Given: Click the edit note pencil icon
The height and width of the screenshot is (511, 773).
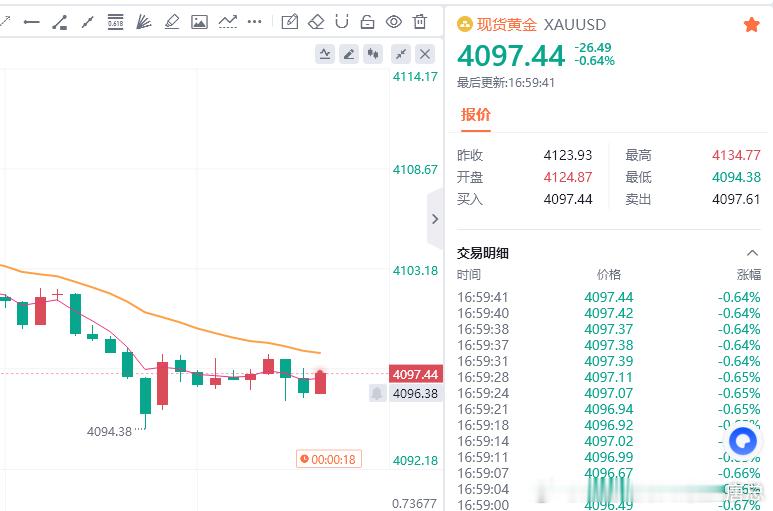Looking at the screenshot, I should point(289,22).
